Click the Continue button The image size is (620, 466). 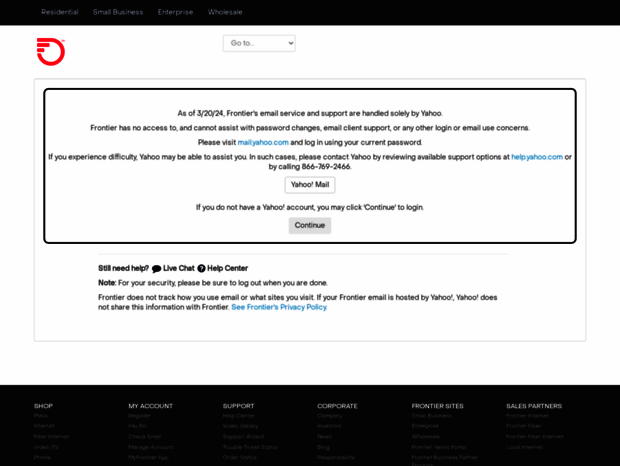click(x=310, y=225)
